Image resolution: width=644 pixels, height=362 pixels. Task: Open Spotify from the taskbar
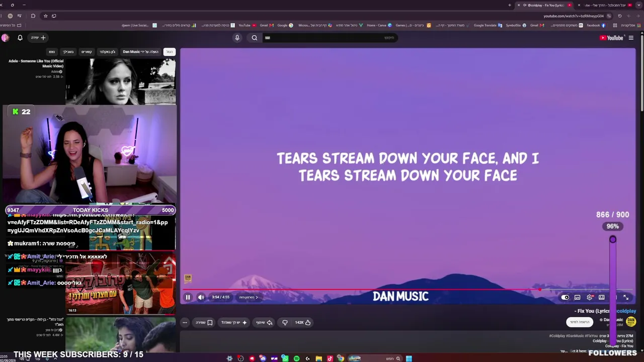(296, 358)
